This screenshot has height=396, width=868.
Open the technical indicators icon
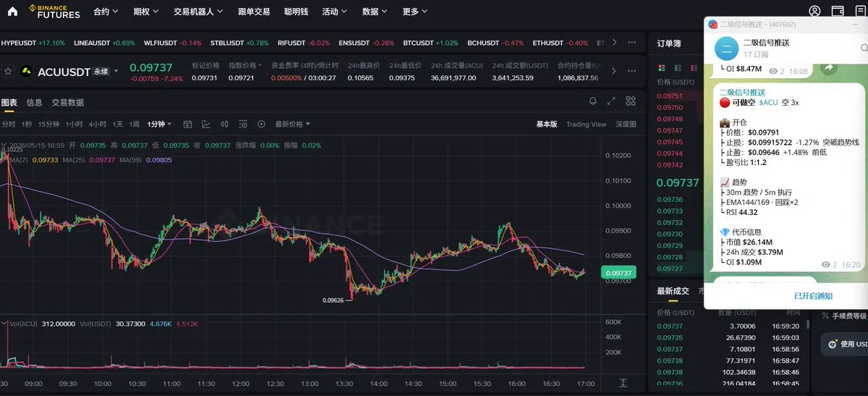(x=206, y=124)
